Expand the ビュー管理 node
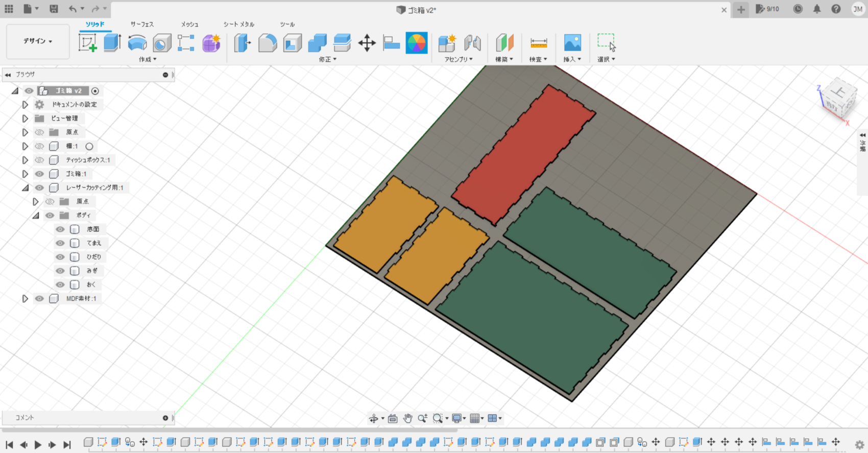Screen dimensions: 868x453 25,118
